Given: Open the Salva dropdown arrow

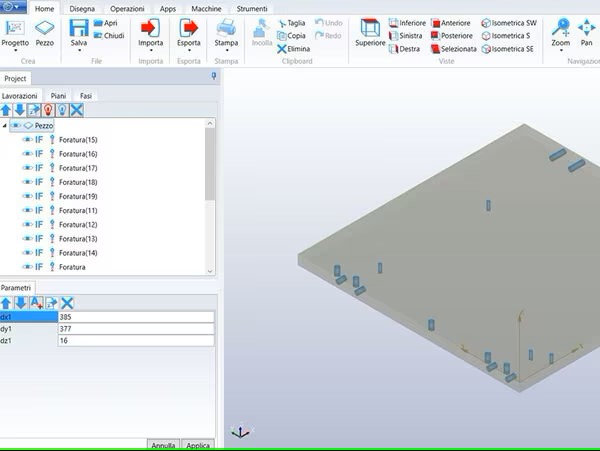Looking at the screenshot, I should coord(79,51).
